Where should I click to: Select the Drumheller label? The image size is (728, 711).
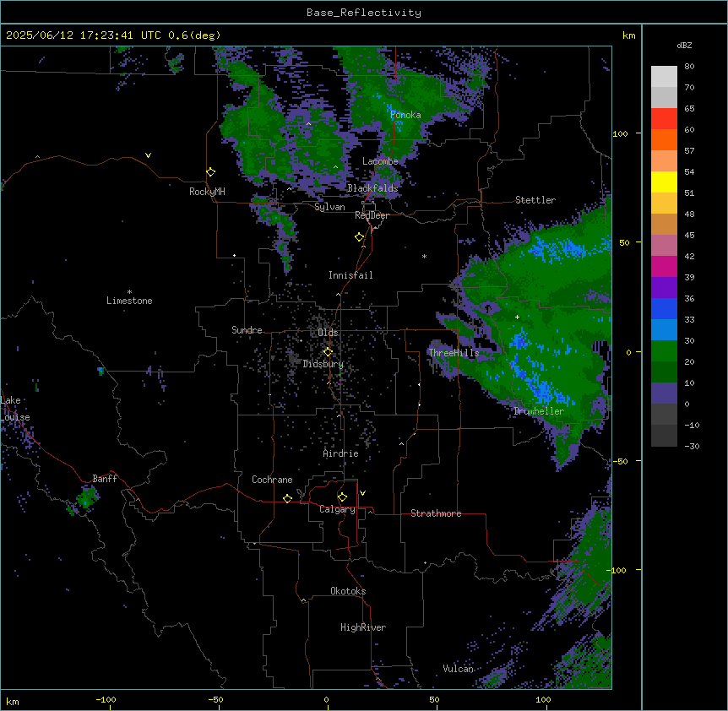click(539, 411)
